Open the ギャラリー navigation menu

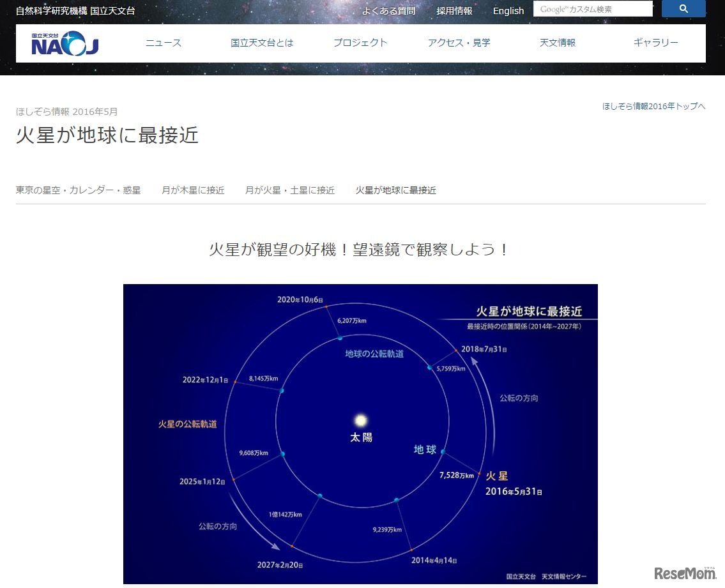click(655, 42)
